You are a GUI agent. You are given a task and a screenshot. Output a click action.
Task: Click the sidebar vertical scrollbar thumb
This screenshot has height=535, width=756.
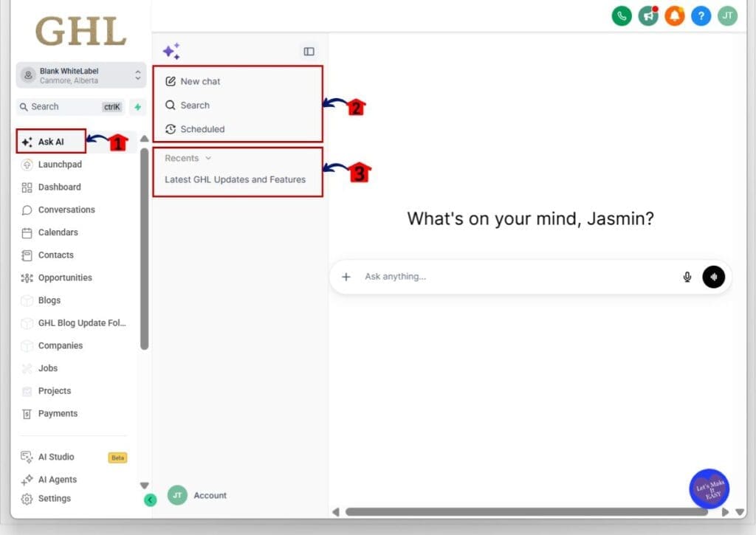pyautogui.click(x=144, y=249)
